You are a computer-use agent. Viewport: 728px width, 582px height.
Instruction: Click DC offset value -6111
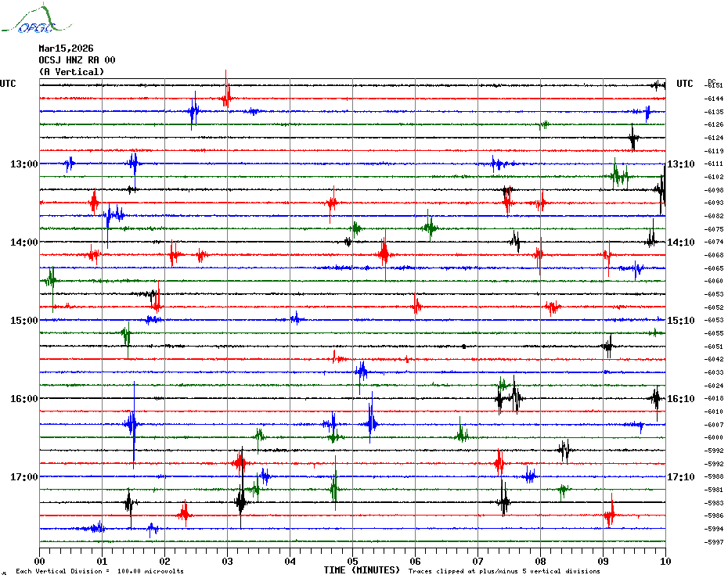click(x=714, y=163)
